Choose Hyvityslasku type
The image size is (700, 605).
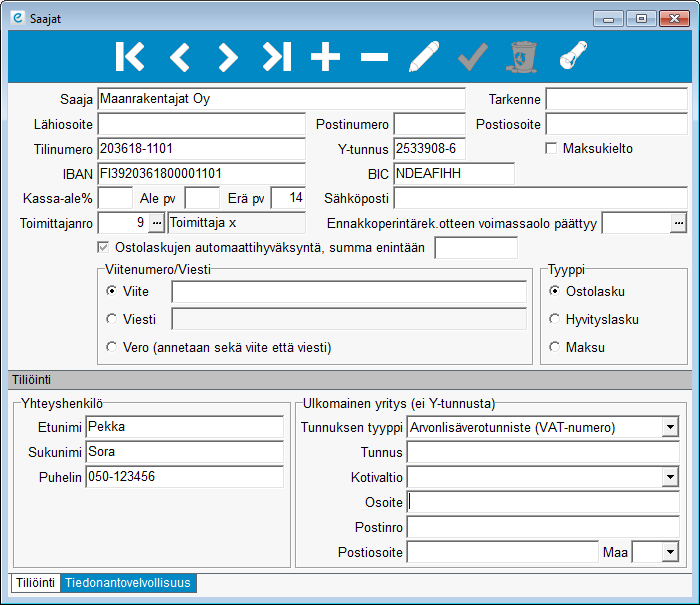click(554, 319)
